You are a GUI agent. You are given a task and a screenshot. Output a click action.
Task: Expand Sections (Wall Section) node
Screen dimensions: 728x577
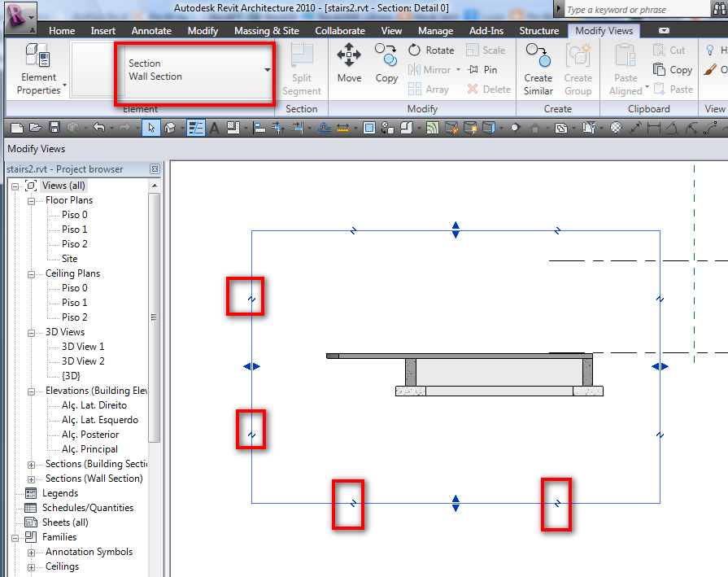[31, 479]
